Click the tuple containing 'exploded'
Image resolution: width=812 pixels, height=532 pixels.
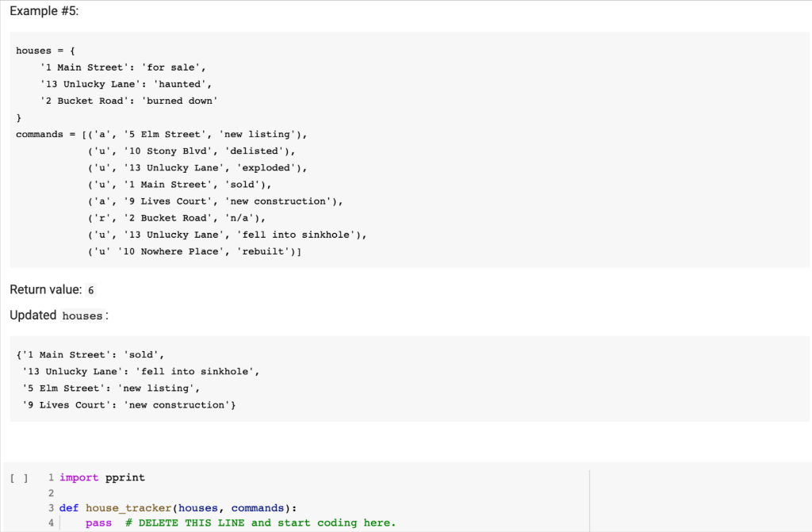pyautogui.click(x=197, y=168)
